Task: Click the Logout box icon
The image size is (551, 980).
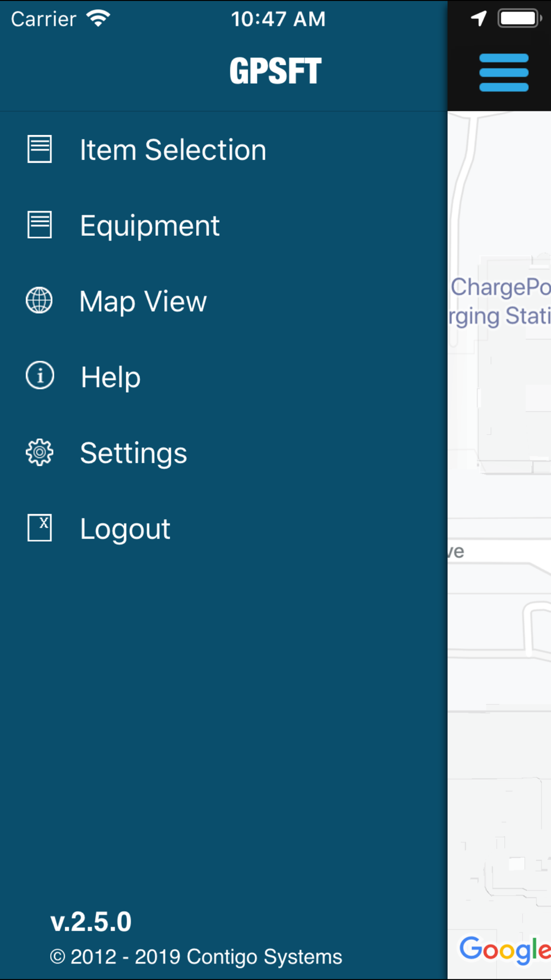Action: (x=40, y=527)
